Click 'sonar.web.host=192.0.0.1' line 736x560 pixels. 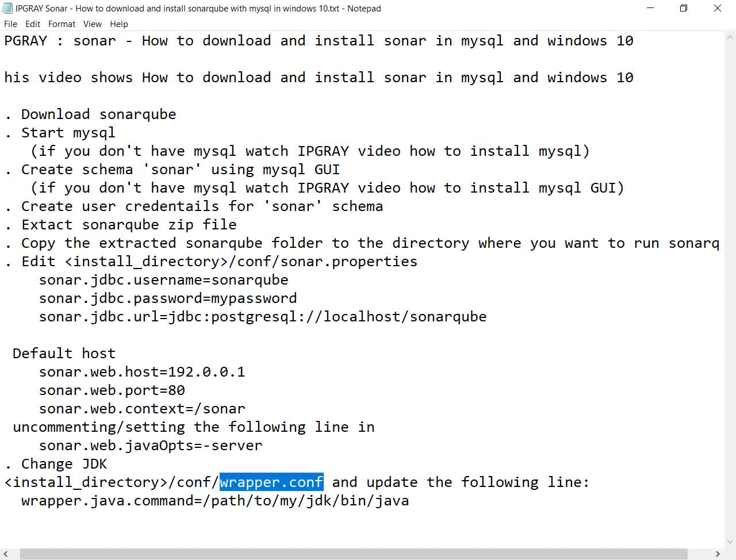(x=142, y=372)
